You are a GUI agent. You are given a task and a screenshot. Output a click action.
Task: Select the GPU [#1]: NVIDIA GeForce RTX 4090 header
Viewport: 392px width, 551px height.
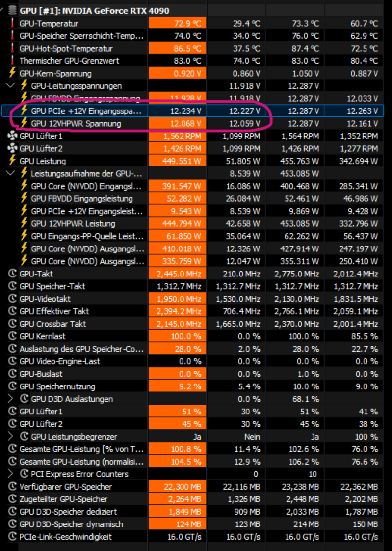click(x=94, y=10)
